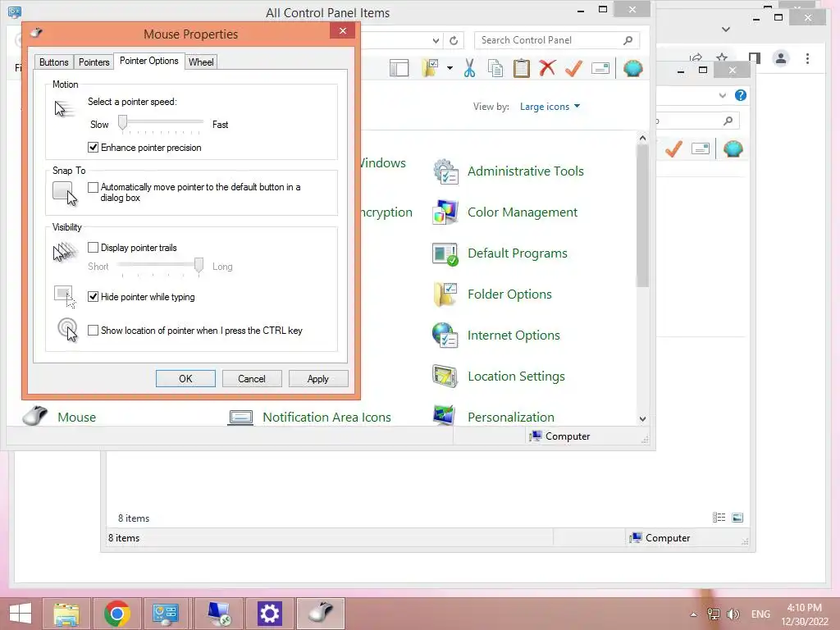The width and height of the screenshot is (840, 630).
Task: Click the blue help question mark icon
Action: [741, 95]
